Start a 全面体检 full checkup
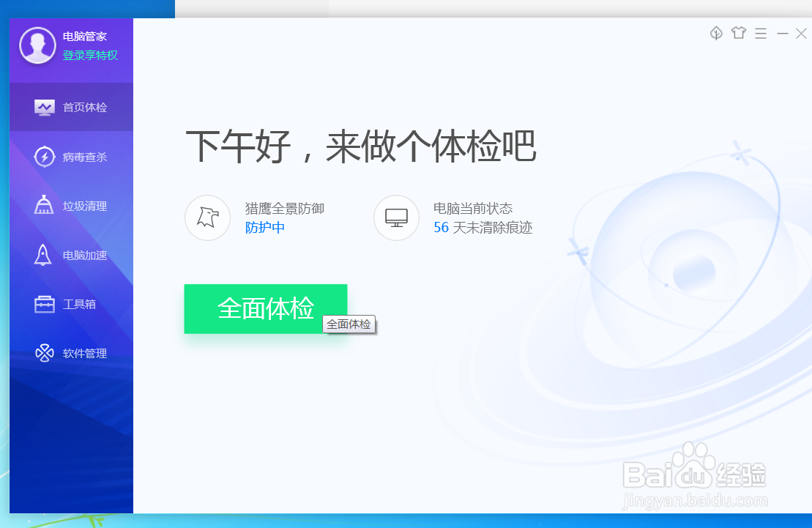The width and height of the screenshot is (812, 528). (265, 308)
